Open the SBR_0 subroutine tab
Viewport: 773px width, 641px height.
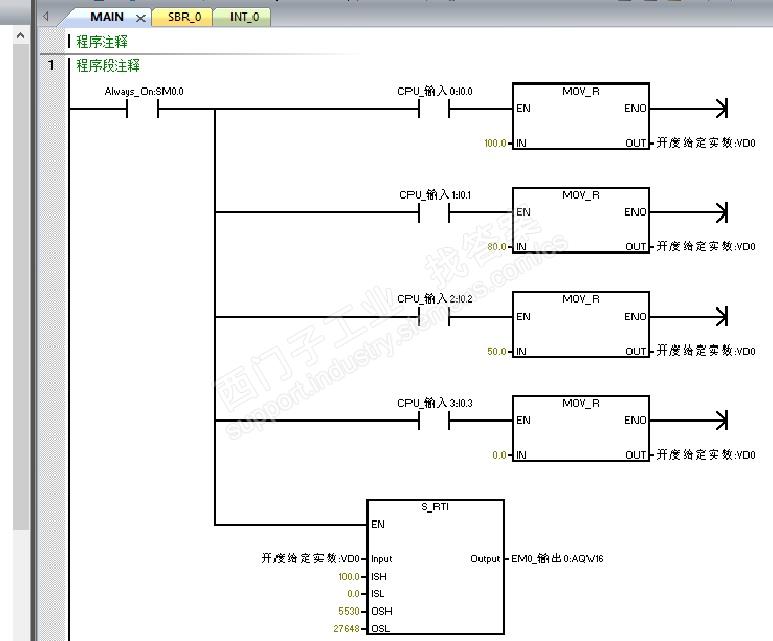pyautogui.click(x=184, y=17)
